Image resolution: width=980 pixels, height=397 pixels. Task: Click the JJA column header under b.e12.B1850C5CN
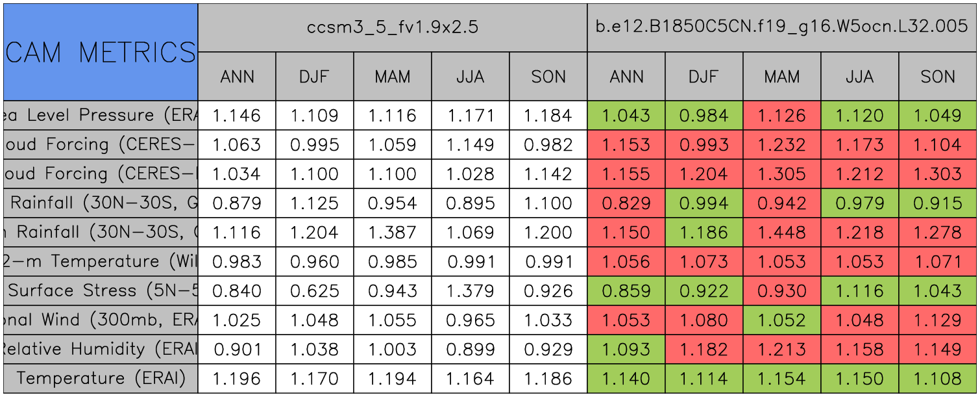pos(860,77)
